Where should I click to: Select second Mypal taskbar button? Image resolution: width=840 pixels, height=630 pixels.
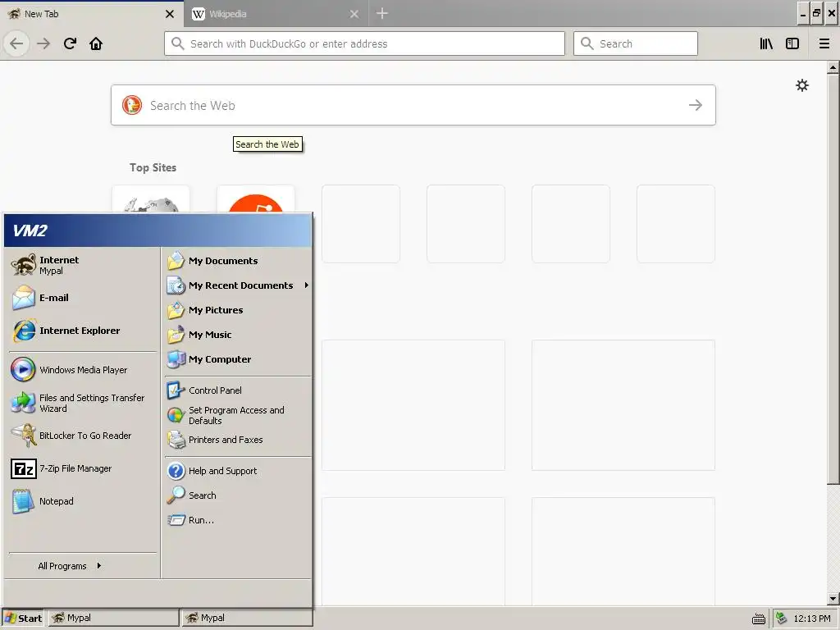tap(247, 619)
